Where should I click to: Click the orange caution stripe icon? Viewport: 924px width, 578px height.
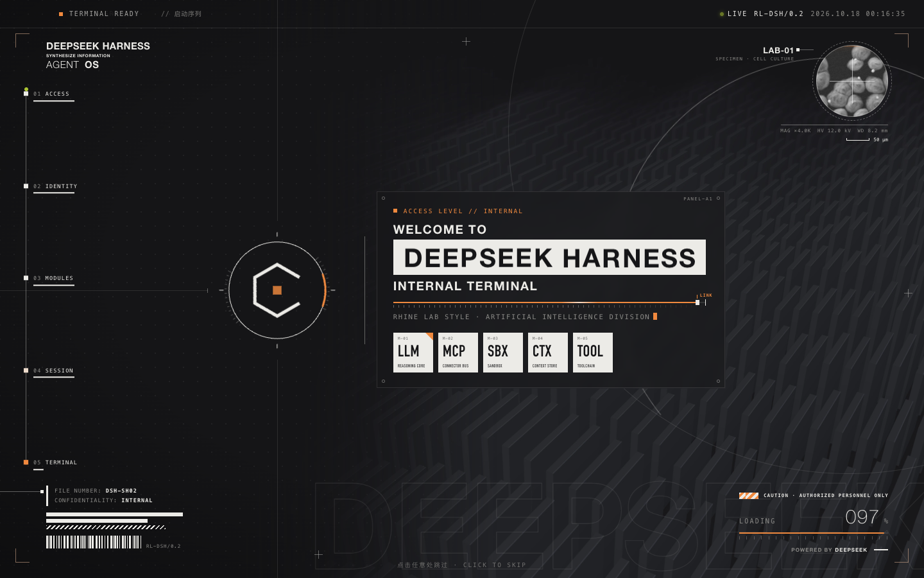[749, 496]
